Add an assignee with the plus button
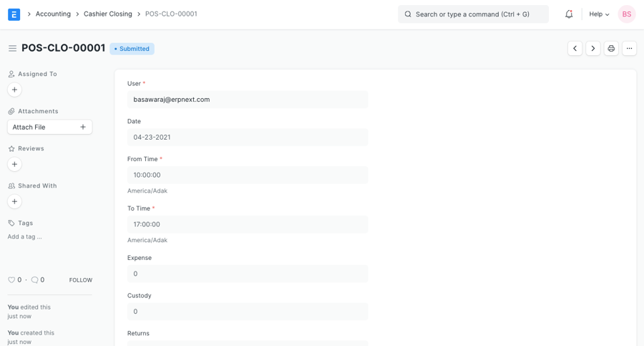The height and width of the screenshot is (346, 644). (x=14, y=90)
